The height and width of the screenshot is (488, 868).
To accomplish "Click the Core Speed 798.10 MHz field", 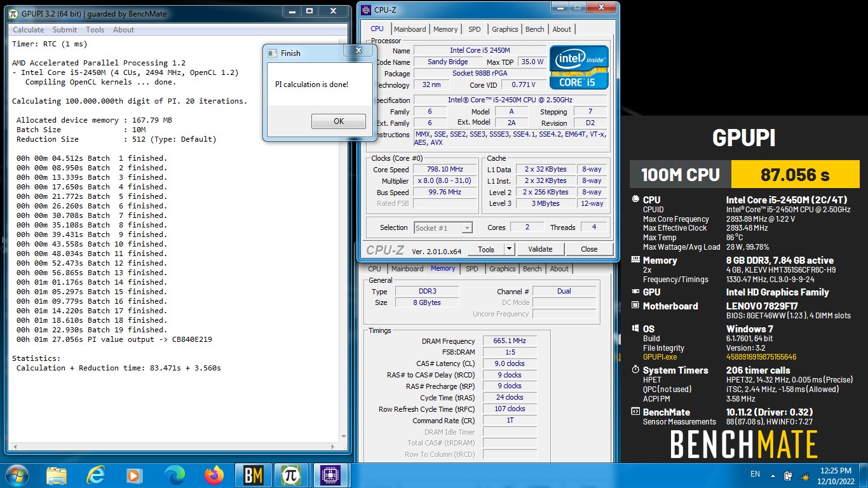I will pyautogui.click(x=445, y=170).
